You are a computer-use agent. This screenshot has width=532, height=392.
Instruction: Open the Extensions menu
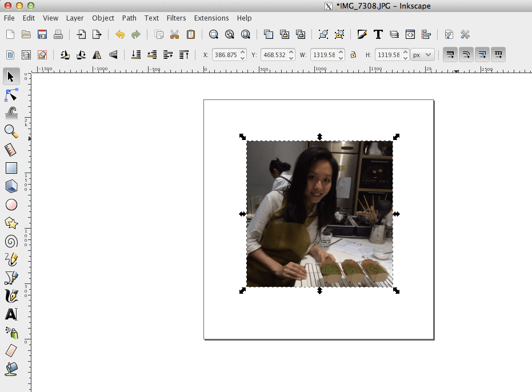pyautogui.click(x=211, y=18)
